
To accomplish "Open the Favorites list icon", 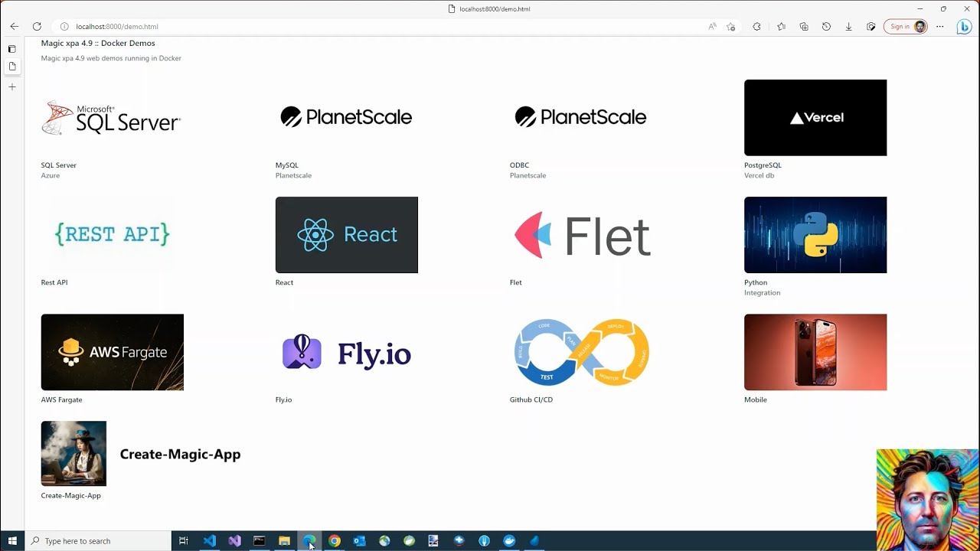I will pos(781,26).
